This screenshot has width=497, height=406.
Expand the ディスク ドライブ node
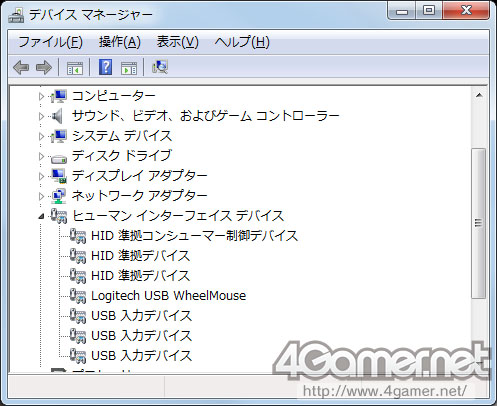click(x=41, y=156)
